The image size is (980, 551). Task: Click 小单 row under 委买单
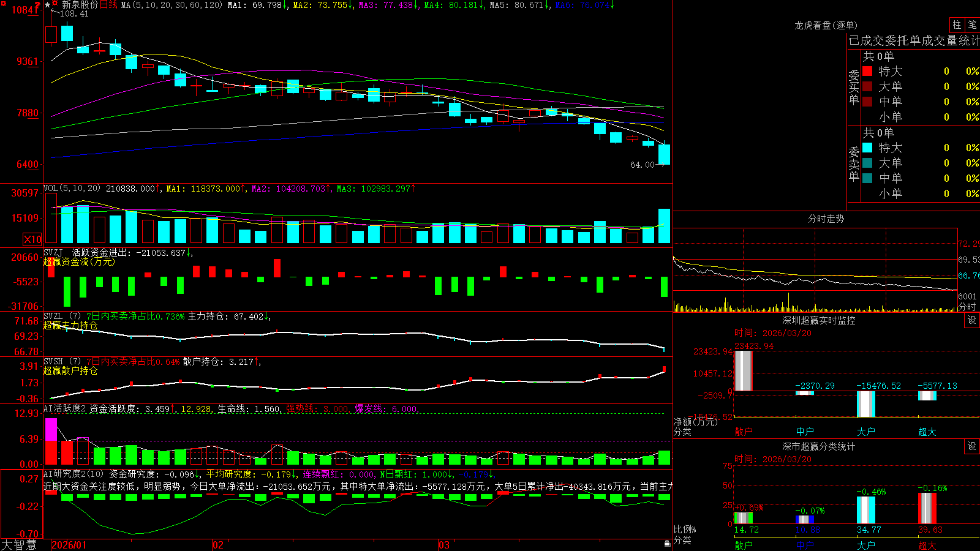coord(921,117)
